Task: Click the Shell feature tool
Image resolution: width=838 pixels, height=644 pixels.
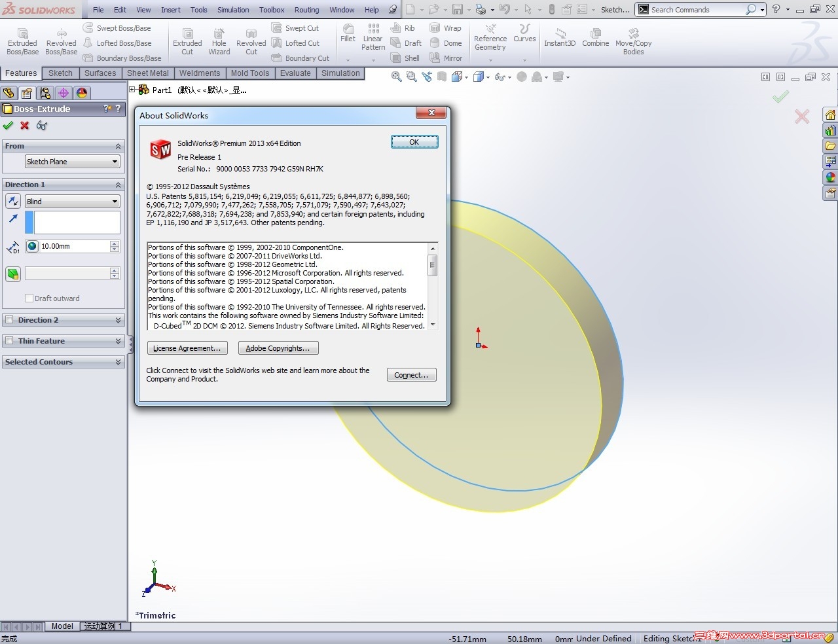Action: click(x=405, y=58)
